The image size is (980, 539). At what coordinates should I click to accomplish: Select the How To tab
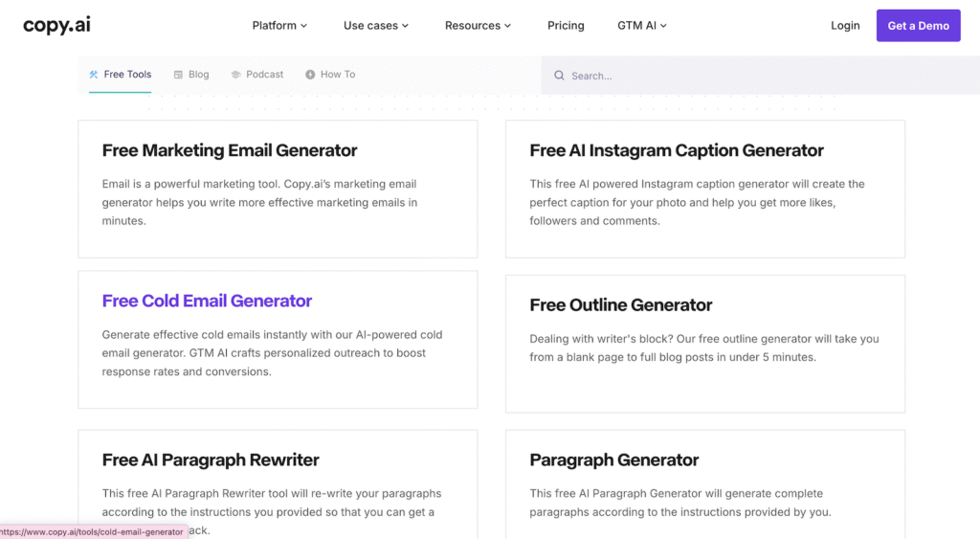click(x=337, y=75)
